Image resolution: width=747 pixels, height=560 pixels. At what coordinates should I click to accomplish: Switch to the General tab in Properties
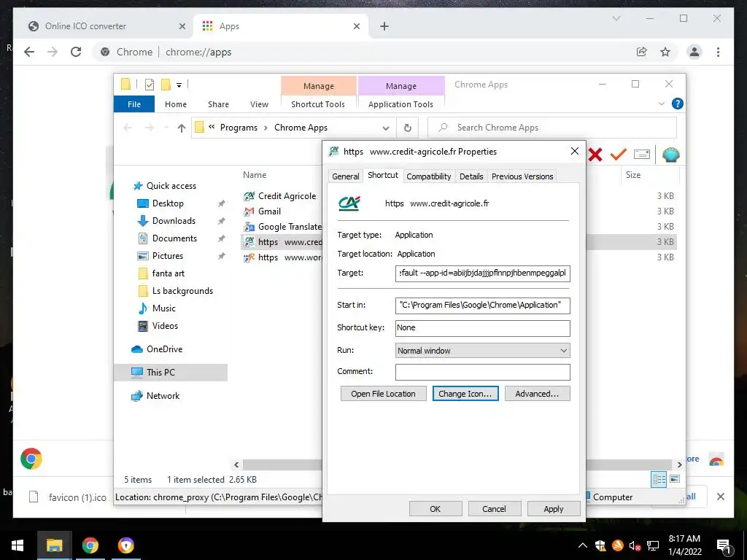[345, 176]
